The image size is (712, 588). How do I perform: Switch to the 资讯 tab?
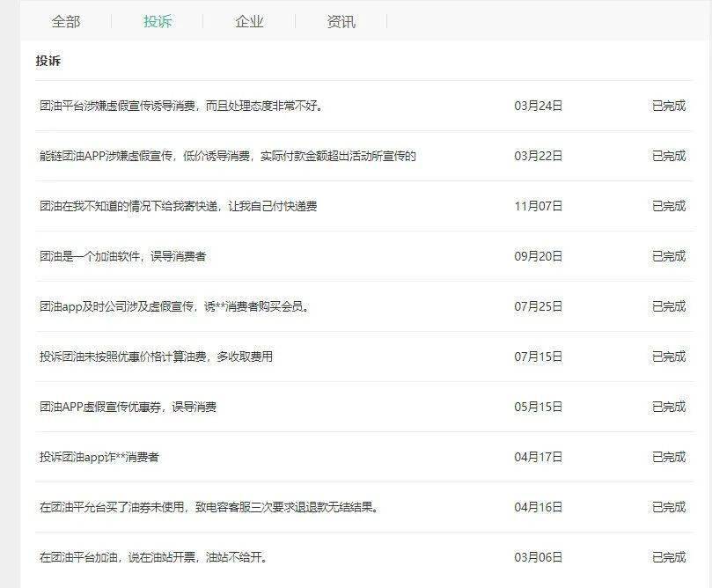(x=341, y=21)
